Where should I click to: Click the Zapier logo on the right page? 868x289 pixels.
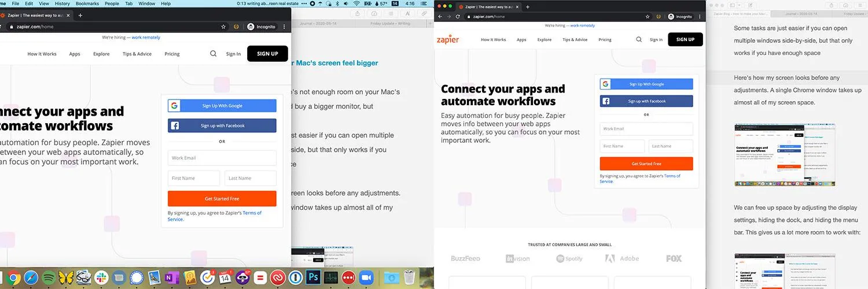pyautogui.click(x=448, y=39)
